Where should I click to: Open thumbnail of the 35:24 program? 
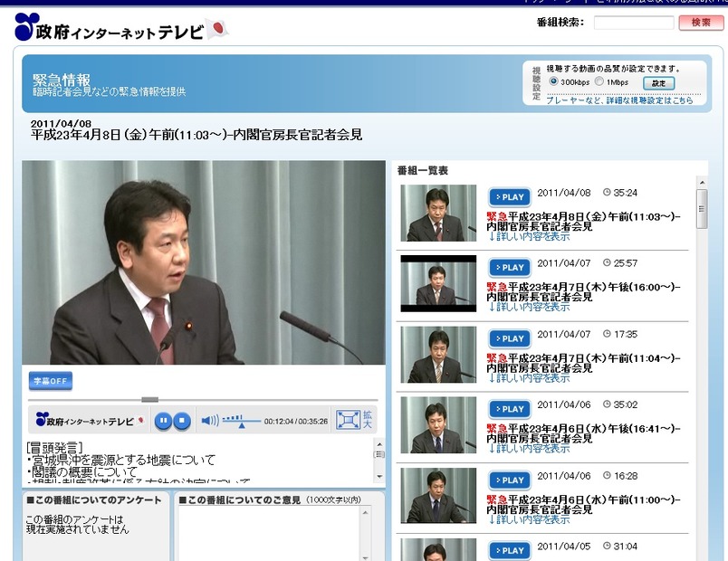click(438, 213)
